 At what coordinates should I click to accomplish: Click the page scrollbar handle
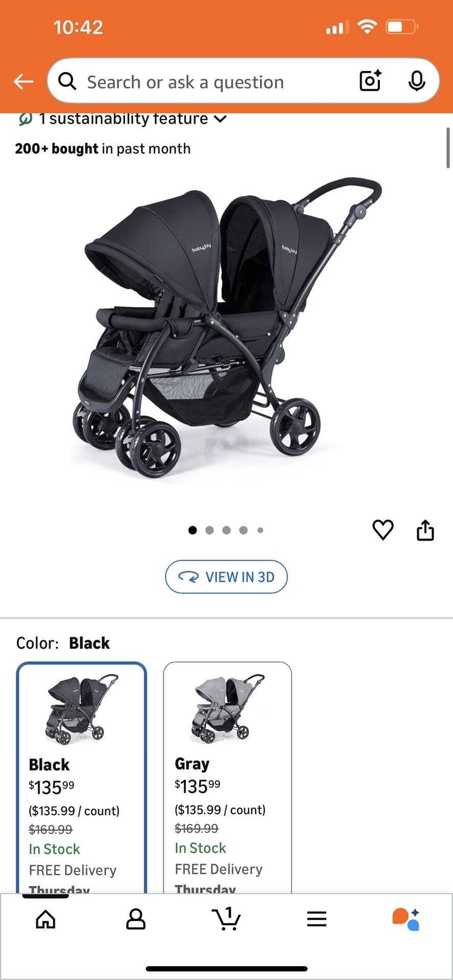(x=448, y=148)
